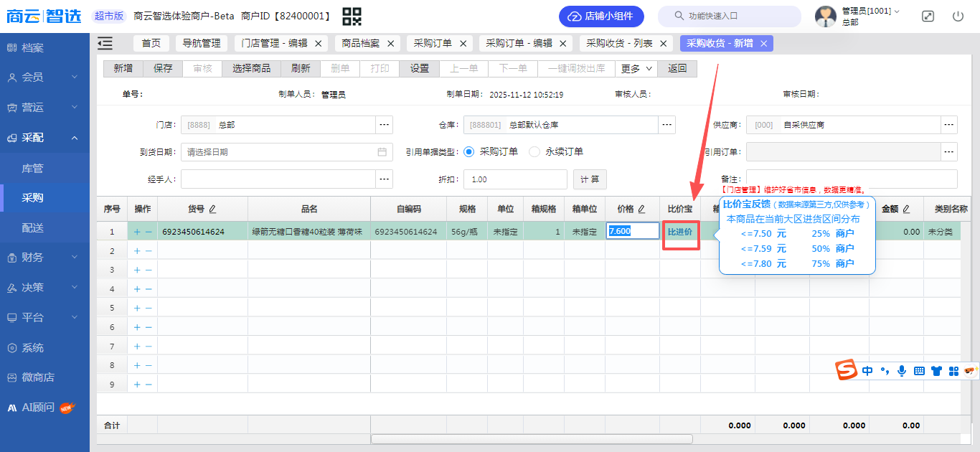The image size is (980, 452).
Task: Collapse the sidebar with the hamburger icon
Action: tap(105, 44)
